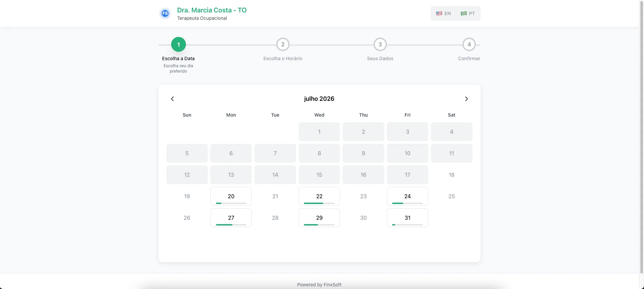
Task: Click unavailable day 26
Action: pos(187,218)
